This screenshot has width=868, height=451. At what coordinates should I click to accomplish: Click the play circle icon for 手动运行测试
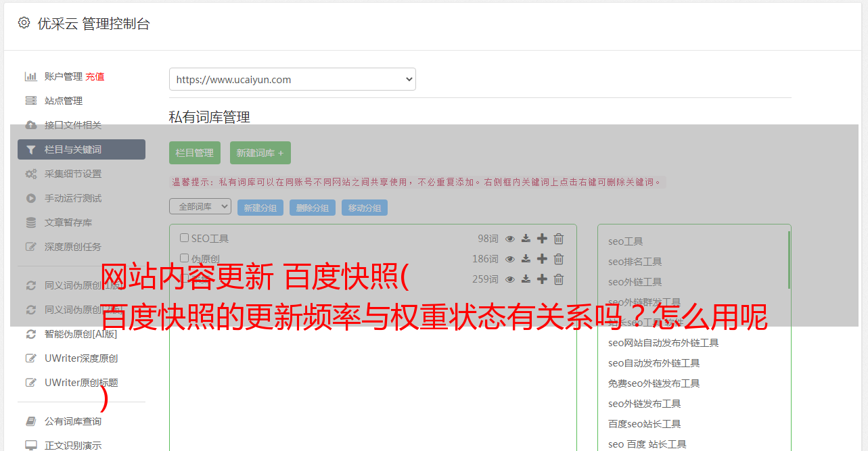pos(30,198)
